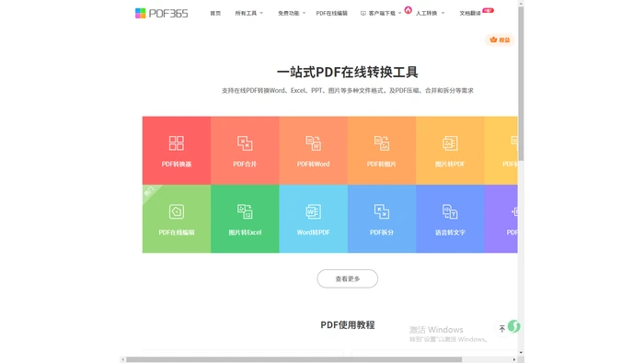Click the horizontal scrollbar thumb
This screenshot has width=644, height=363.
[x=294, y=359]
